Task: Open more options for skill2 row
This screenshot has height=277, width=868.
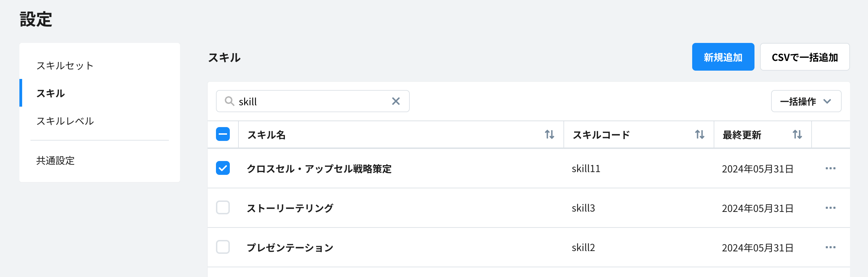Action: (830, 248)
